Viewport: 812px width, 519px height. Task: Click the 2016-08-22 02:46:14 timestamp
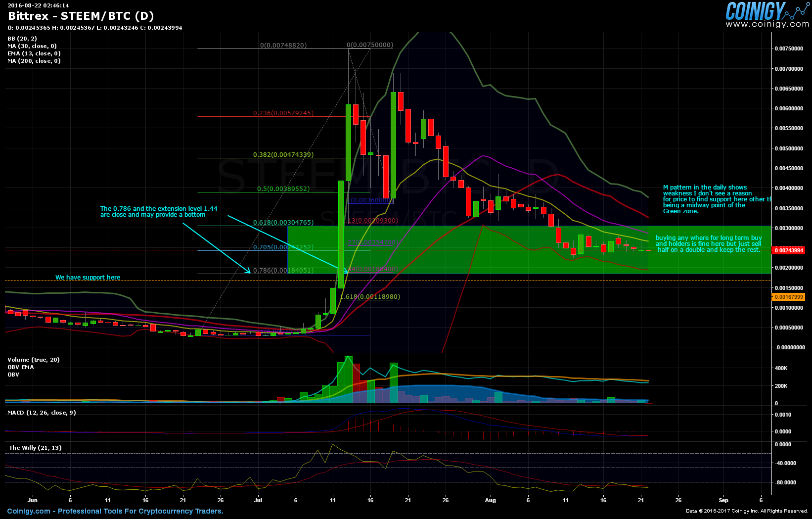point(38,5)
